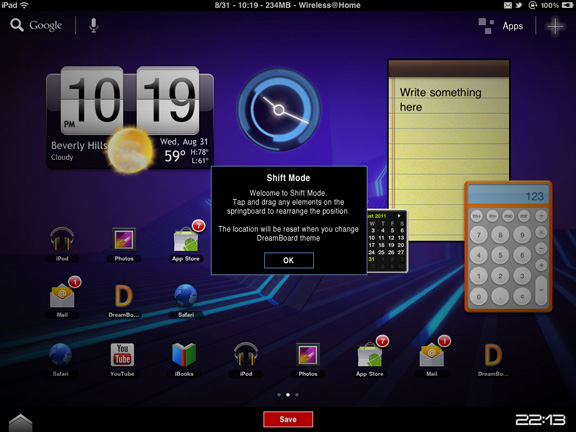Screen dimensions: 576x432
Task: Switch to the third page dot
Action: pyautogui.click(x=297, y=395)
